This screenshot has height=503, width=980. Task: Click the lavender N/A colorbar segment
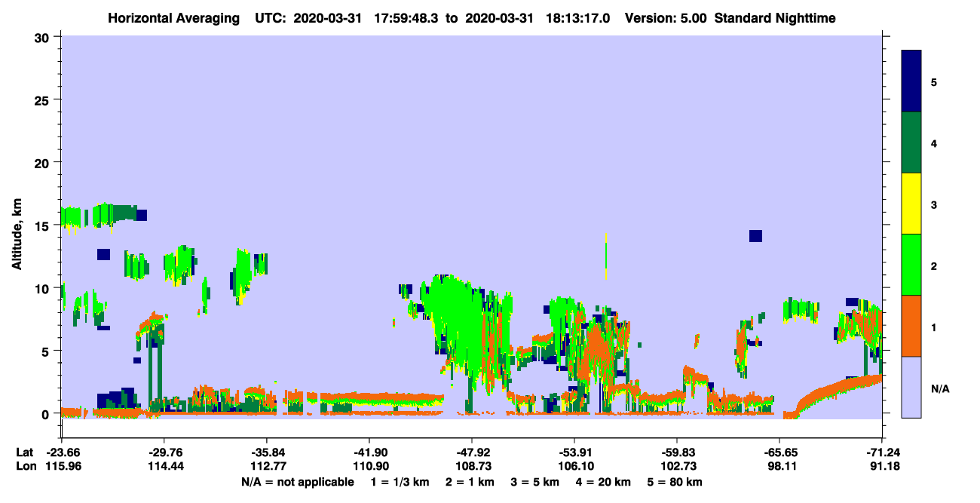(x=911, y=387)
